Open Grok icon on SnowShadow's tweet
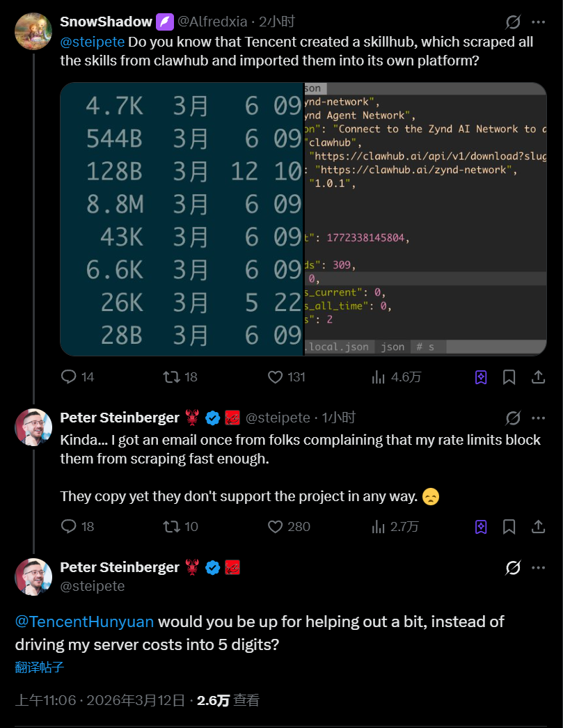The width and height of the screenshot is (563, 728). 513,22
